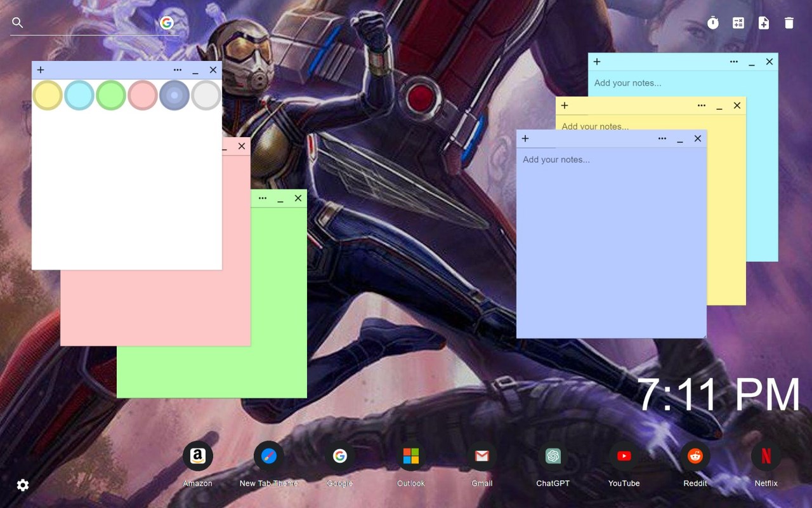Click into the purple note's text area
This screenshot has height=508, width=812.
pyautogui.click(x=612, y=243)
